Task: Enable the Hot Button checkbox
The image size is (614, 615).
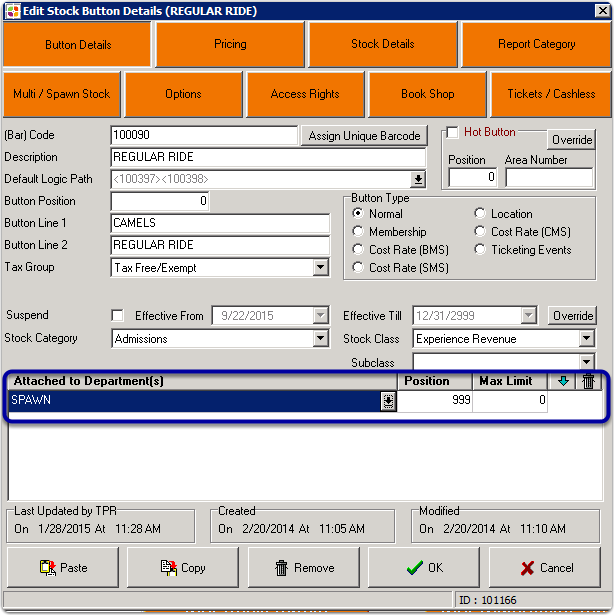Action: 452,133
